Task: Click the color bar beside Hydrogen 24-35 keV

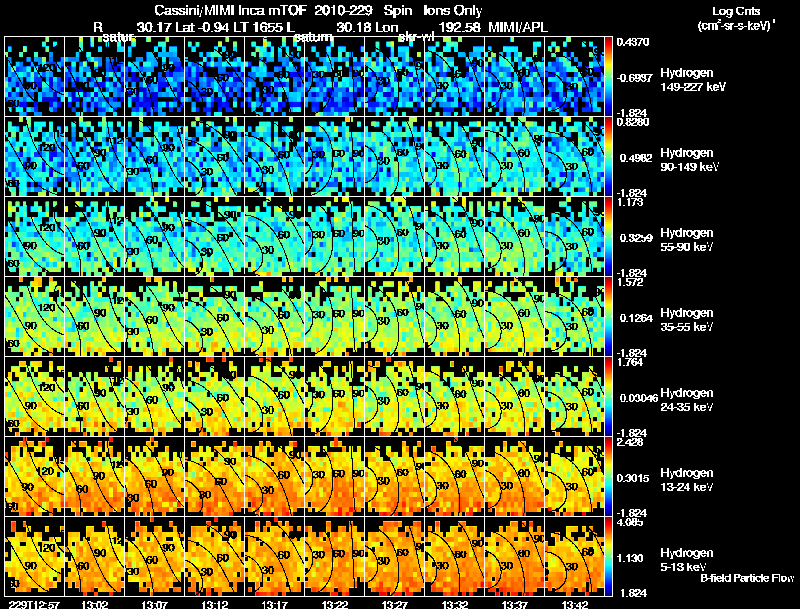Action: [608, 396]
